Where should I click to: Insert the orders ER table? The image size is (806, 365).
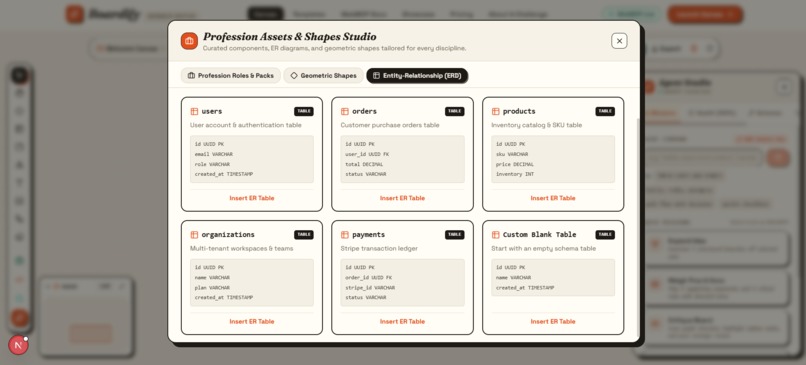click(x=402, y=198)
